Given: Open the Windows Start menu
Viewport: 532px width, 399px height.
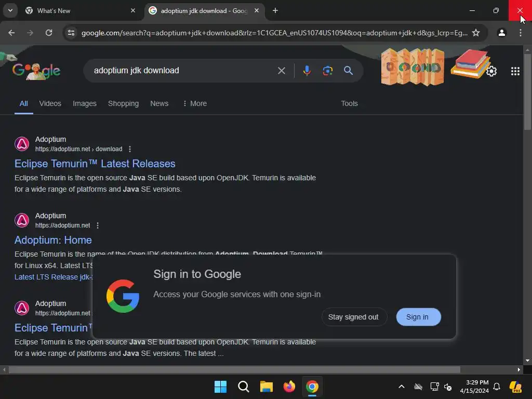Looking at the screenshot, I should 220,387.
